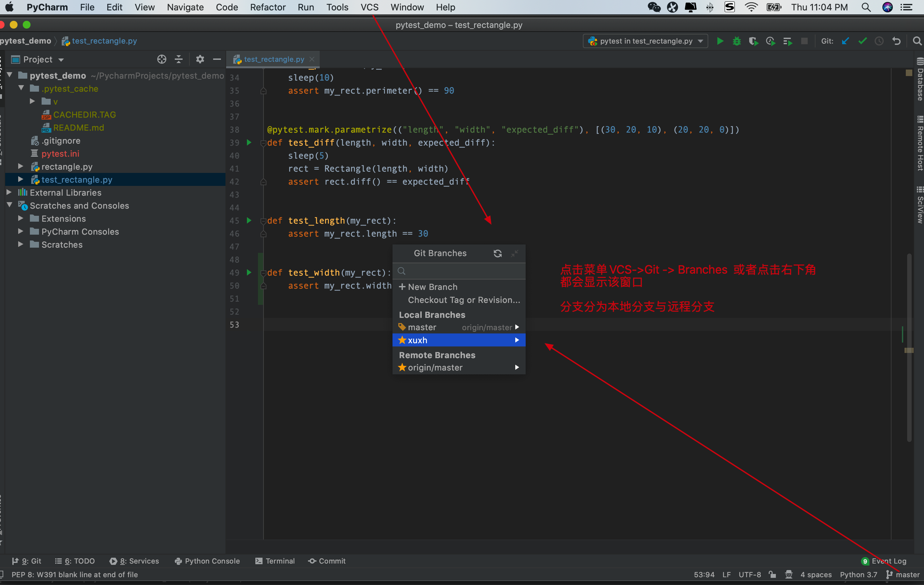924x585 pixels.
Task: Collapse all in Project panel
Action: click(178, 59)
